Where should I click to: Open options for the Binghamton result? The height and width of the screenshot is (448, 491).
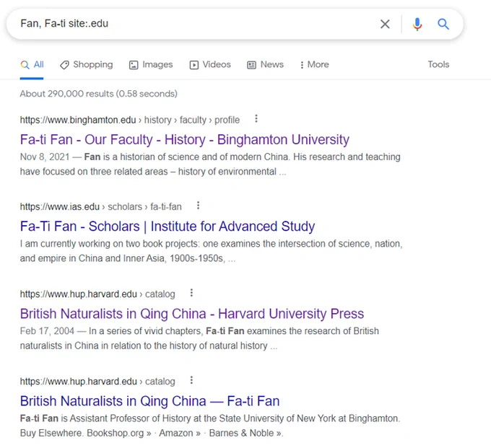click(x=256, y=118)
